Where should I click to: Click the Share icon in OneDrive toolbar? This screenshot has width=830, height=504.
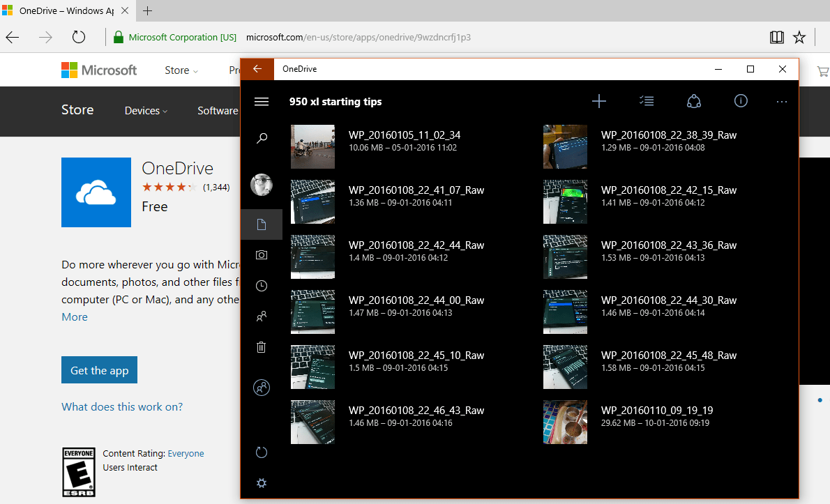694,101
